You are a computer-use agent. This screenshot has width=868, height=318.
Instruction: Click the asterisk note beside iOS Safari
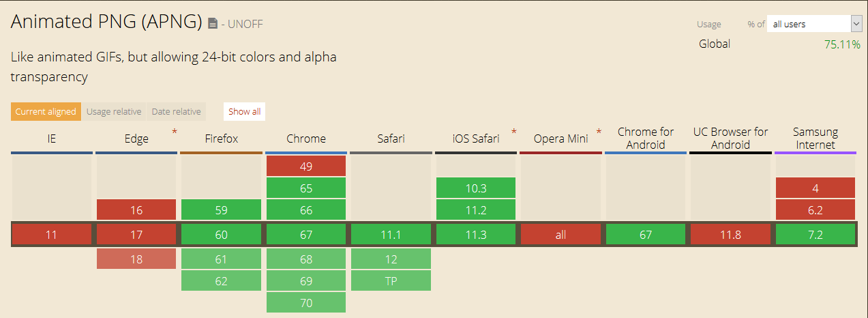click(x=514, y=131)
